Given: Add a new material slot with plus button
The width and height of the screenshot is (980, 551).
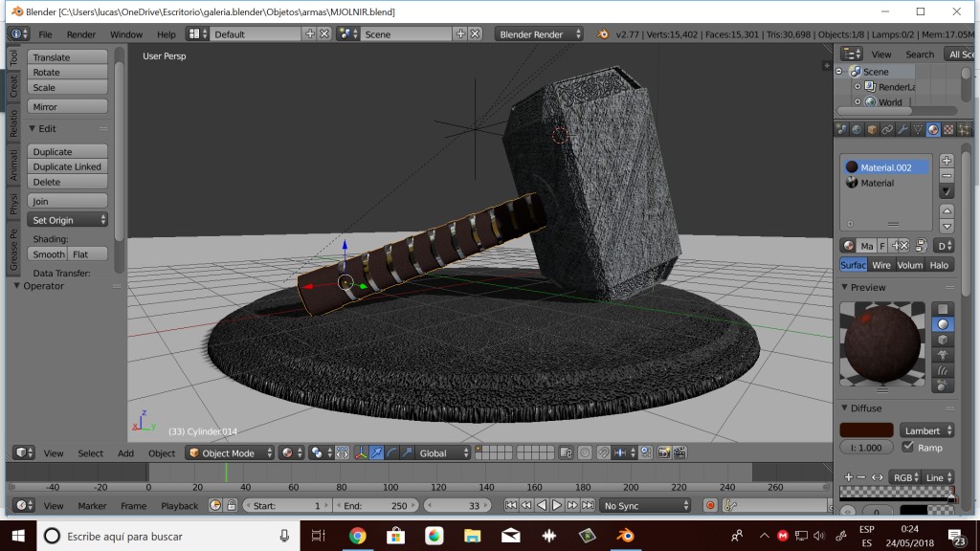Looking at the screenshot, I should [x=946, y=159].
